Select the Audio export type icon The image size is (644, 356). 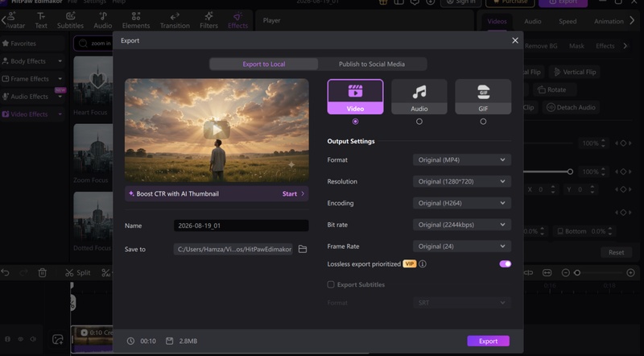(419, 97)
